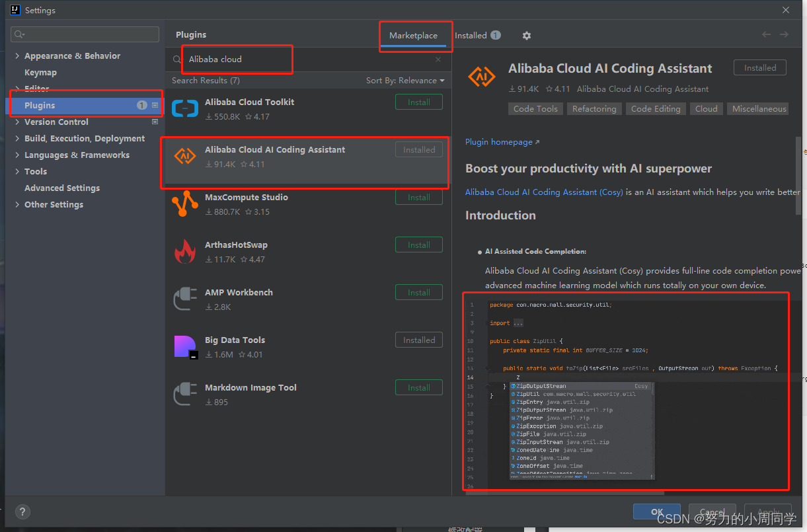Click the Markdown Image Tool plug icon
The height and width of the screenshot is (532, 807).
click(x=184, y=395)
